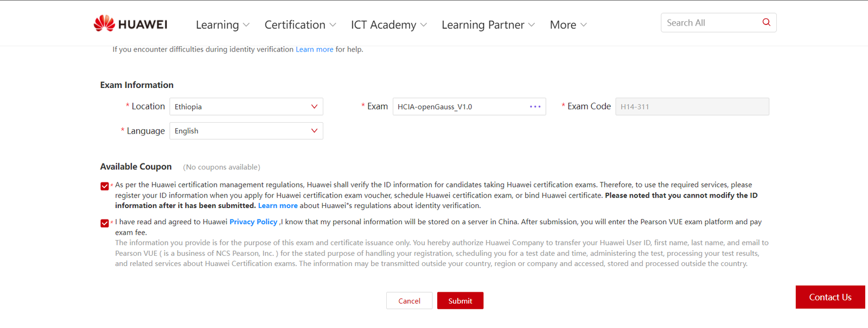Open the Learning Partner menu
Screen dimensions: 868x328
click(488, 25)
